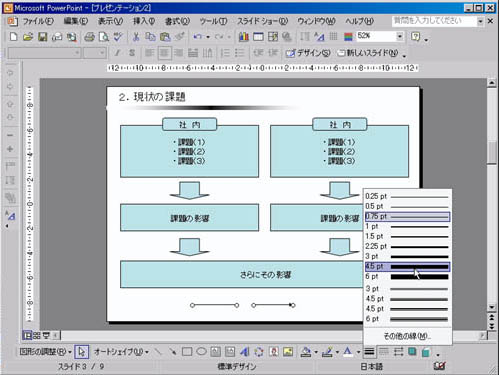Insert picture from file icon
This screenshot has width=499, height=375.
coord(288,351)
